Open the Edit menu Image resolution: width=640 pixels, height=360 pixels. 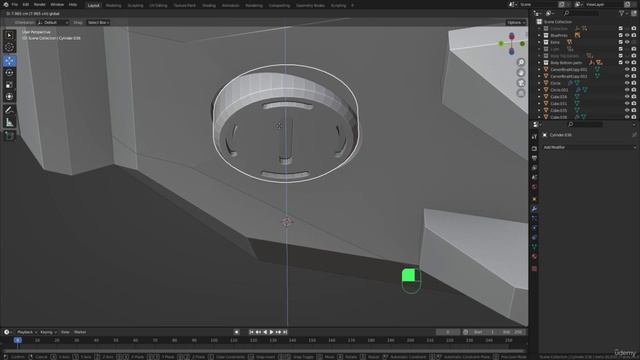[x=26, y=4]
